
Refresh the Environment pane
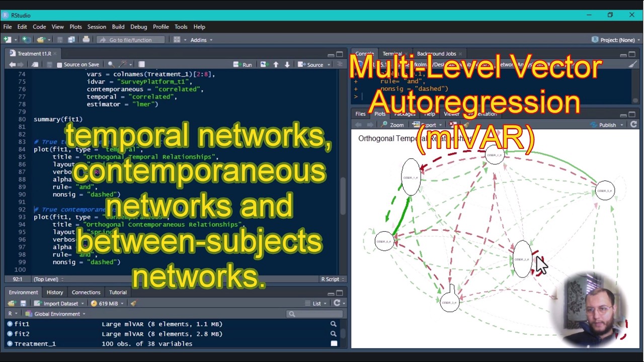[x=337, y=303]
